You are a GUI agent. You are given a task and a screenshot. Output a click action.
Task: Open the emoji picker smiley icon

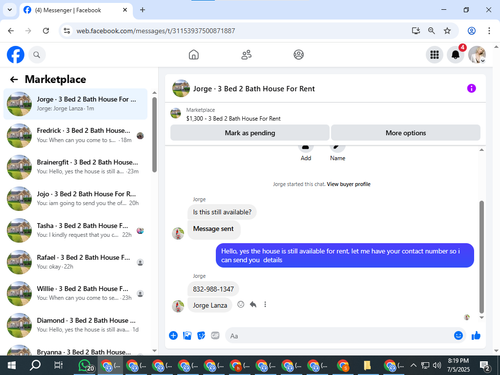[458, 335]
